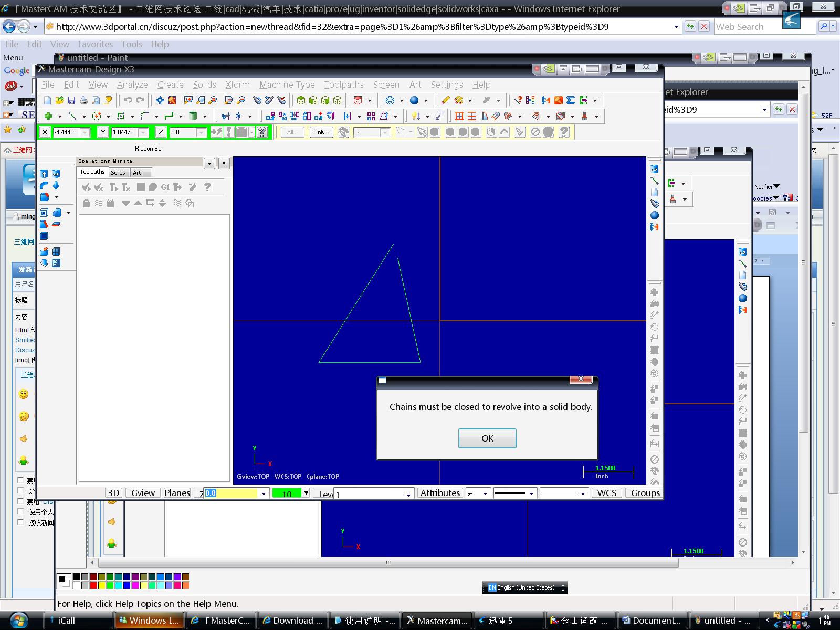Open the Analyze entity properties tool
840x630 pixels.
click(518, 100)
